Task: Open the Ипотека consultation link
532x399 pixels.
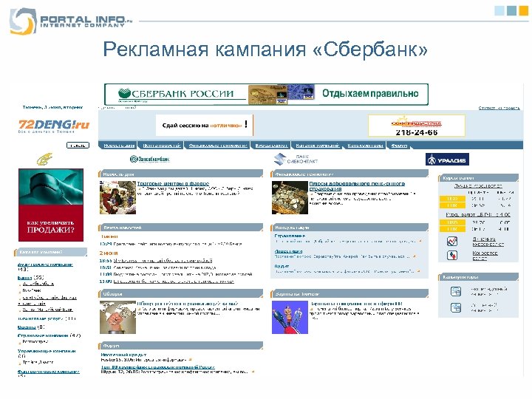Action: click(288, 251)
